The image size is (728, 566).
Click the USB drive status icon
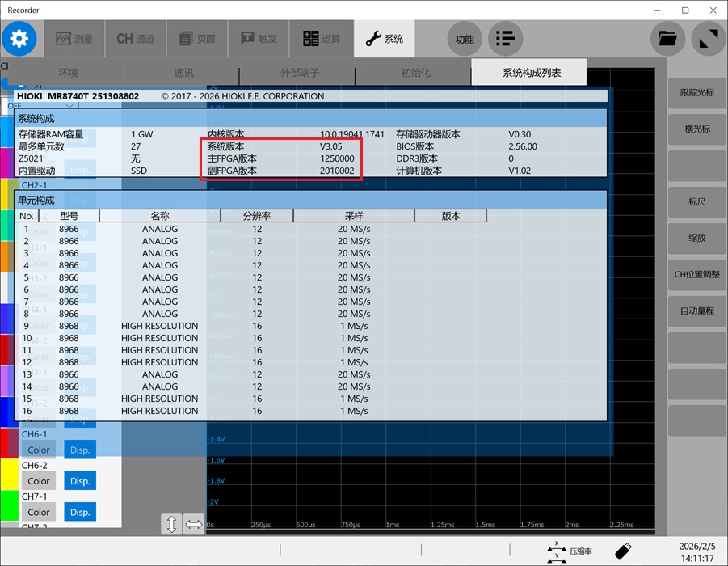click(623, 551)
